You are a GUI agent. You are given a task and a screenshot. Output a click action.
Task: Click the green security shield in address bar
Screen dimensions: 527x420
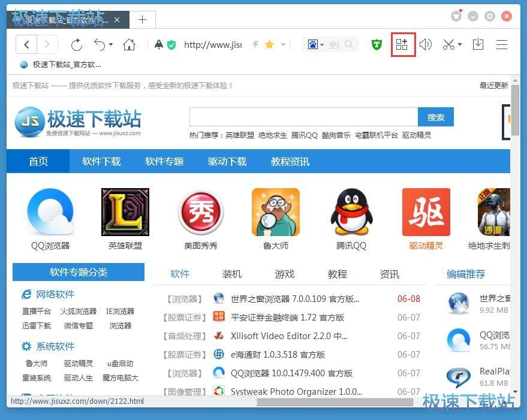171,45
